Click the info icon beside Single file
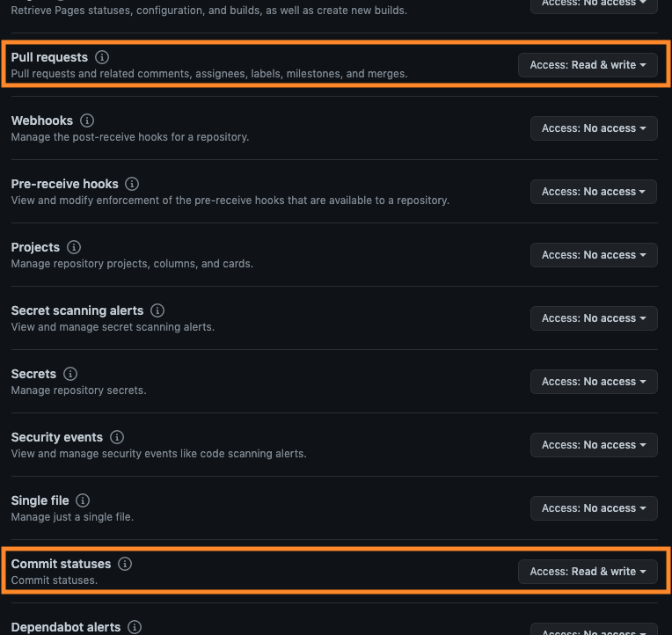Image resolution: width=672 pixels, height=635 pixels. (x=83, y=500)
